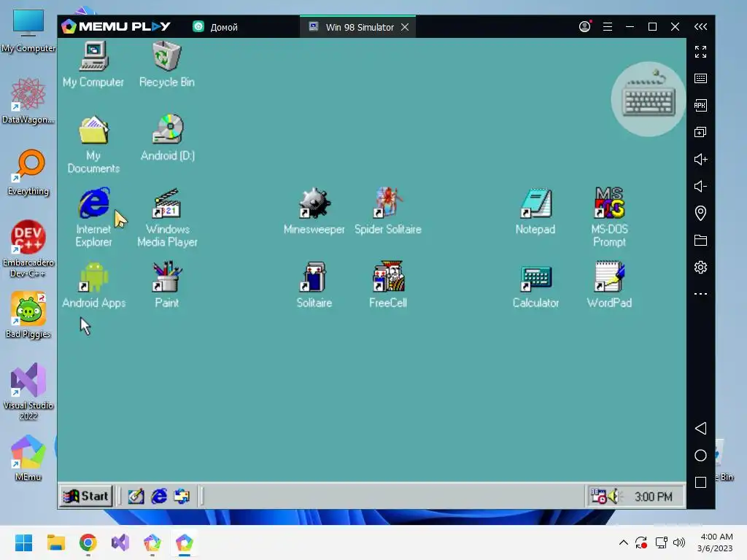The height and width of the screenshot is (560, 747).
Task: Click the 3:00 PM tray clock
Action: [653, 497]
